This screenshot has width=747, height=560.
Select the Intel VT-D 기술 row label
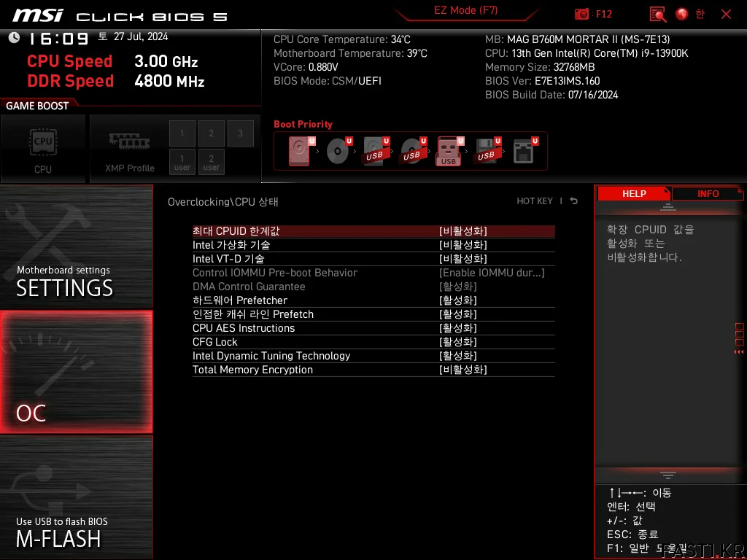click(228, 259)
